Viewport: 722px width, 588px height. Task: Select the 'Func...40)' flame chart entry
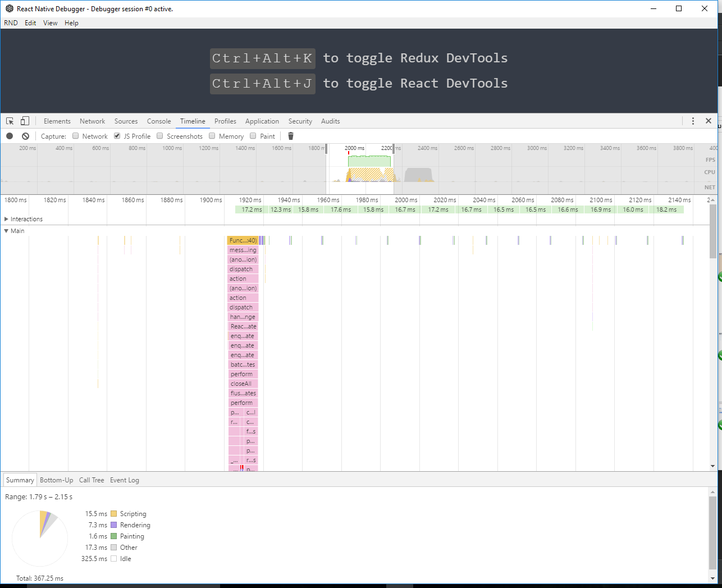[x=243, y=240]
